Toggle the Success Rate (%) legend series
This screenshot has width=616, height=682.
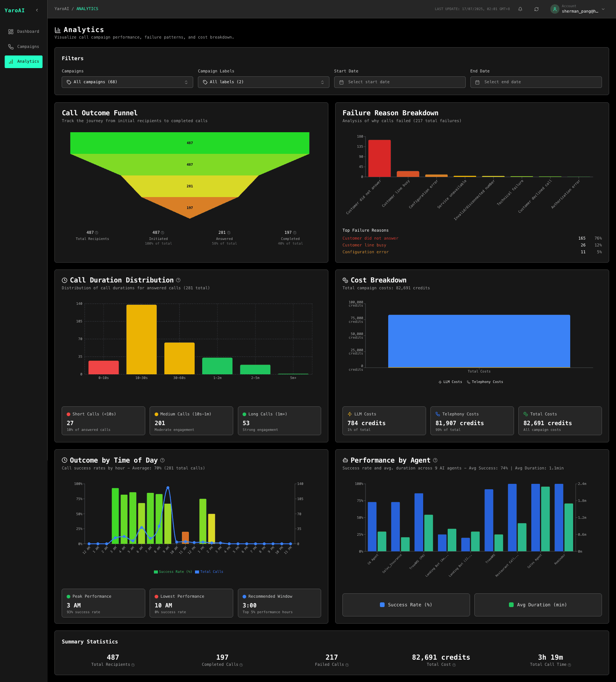(406, 605)
